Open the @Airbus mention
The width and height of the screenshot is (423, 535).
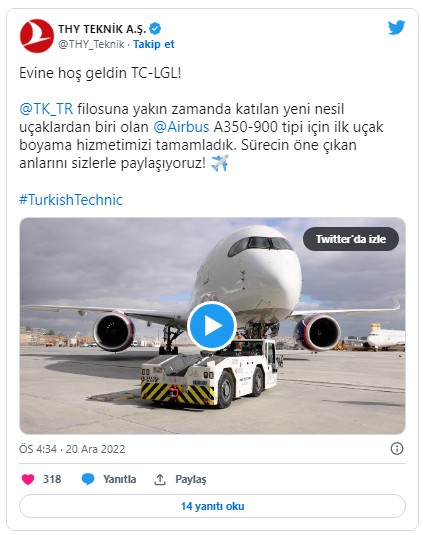click(181, 127)
